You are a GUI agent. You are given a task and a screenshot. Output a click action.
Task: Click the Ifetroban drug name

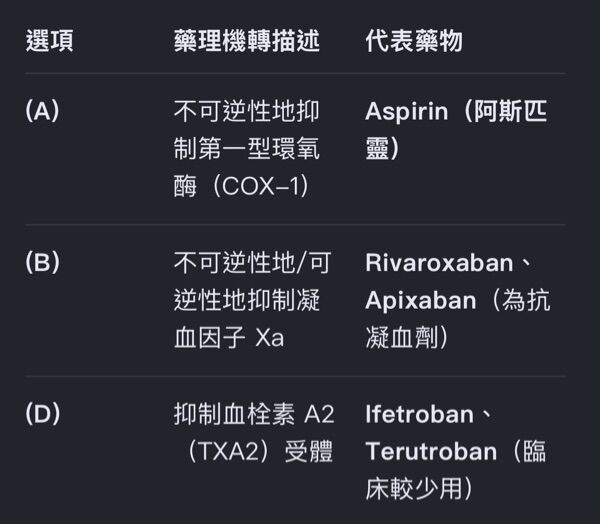tap(419, 414)
